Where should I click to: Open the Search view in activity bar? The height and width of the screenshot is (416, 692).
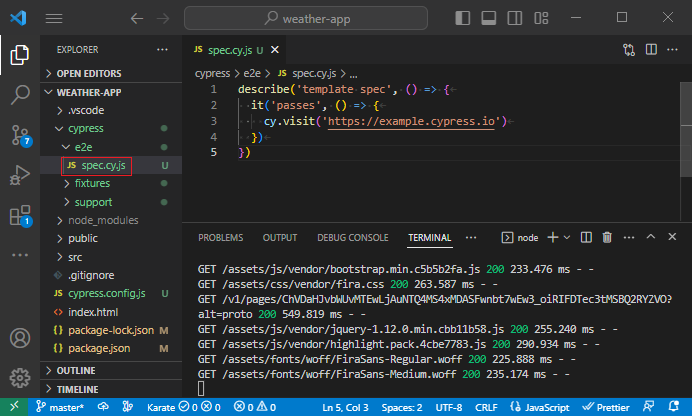click(x=20, y=94)
